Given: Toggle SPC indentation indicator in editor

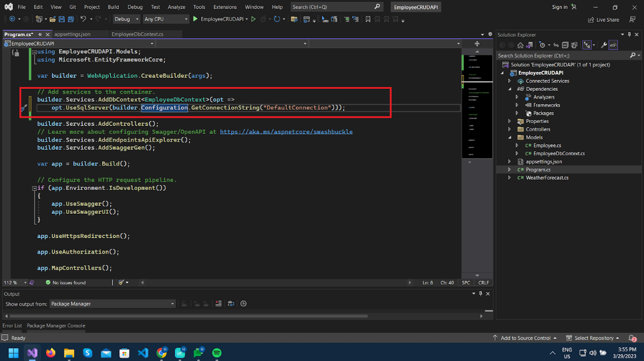Looking at the screenshot, I should (x=466, y=283).
